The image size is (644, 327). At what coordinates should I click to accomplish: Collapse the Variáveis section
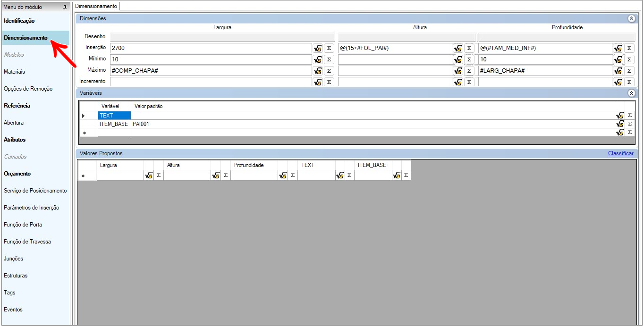click(x=631, y=93)
